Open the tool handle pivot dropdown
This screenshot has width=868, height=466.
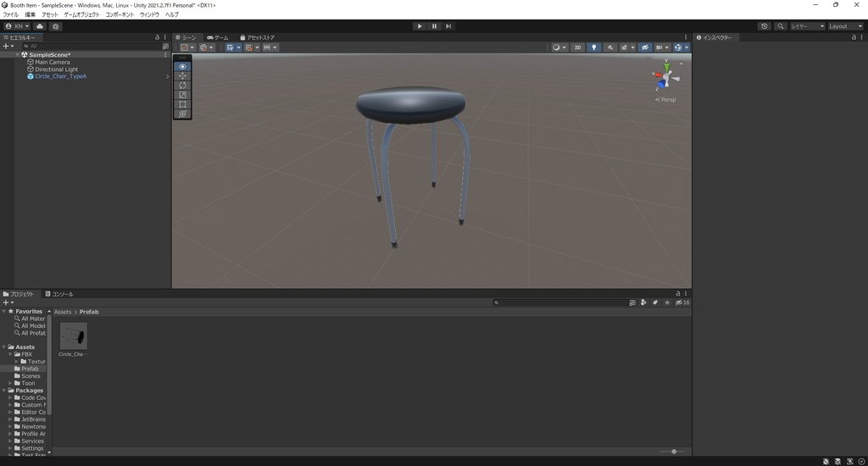187,47
